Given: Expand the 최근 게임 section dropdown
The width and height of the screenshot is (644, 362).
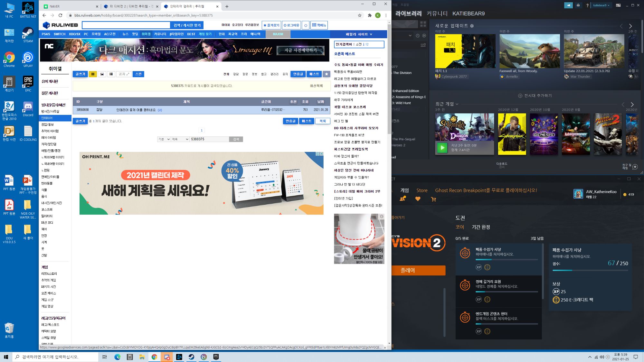Looking at the screenshot, I should 457,104.
